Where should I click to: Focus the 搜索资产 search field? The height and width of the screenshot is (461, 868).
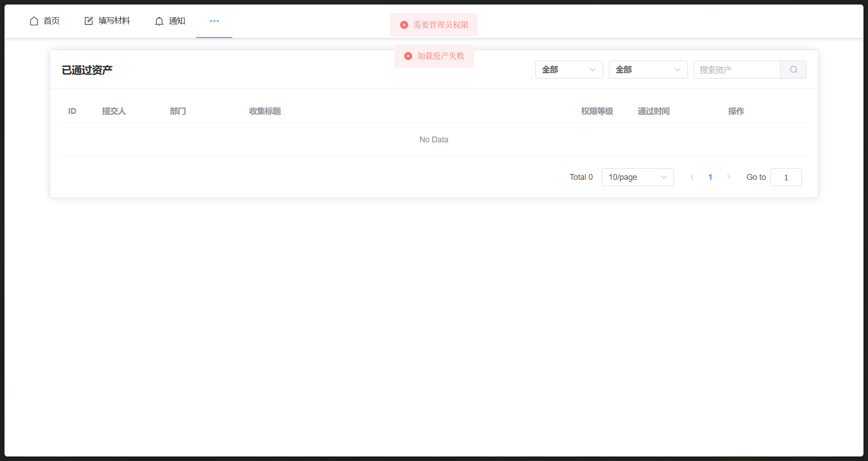tap(737, 70)
